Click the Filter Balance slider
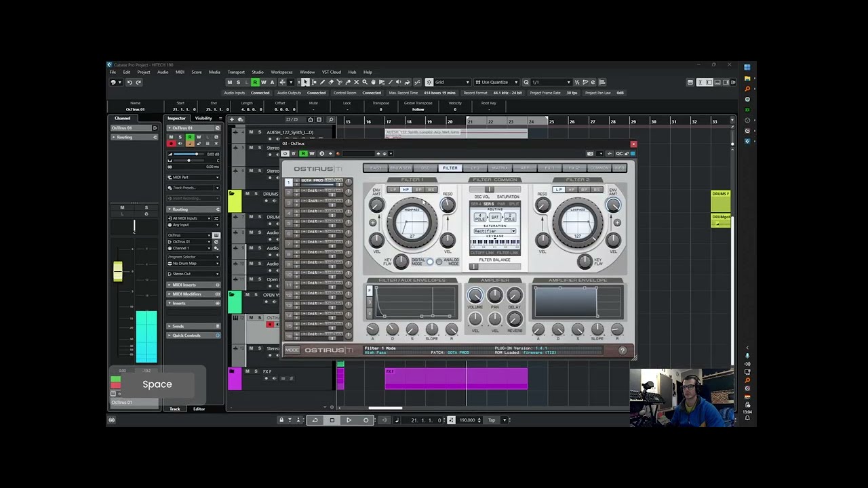Image resolution: width=868 pixels, height=488 pixels. pyautogui.click(x=495, y=266)
